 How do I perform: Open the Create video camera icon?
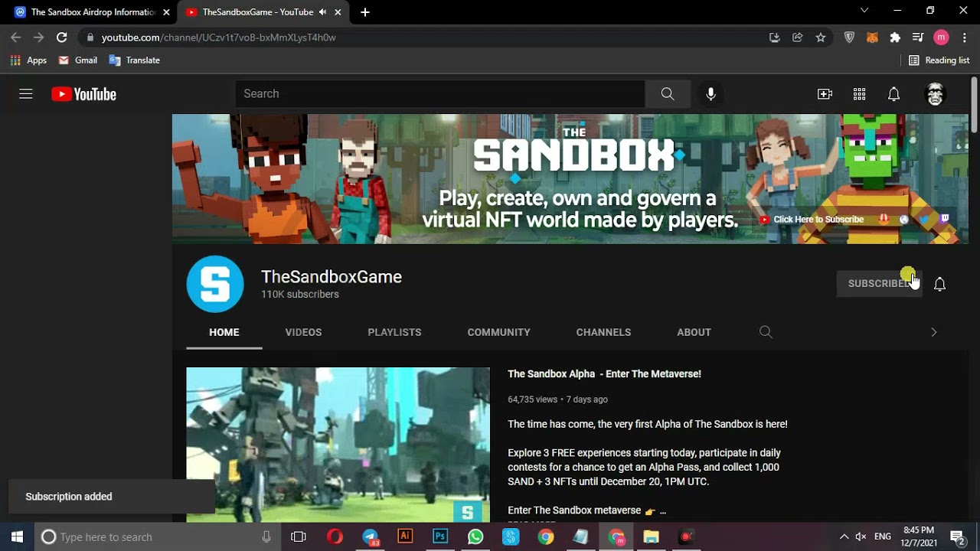point(825,94)
